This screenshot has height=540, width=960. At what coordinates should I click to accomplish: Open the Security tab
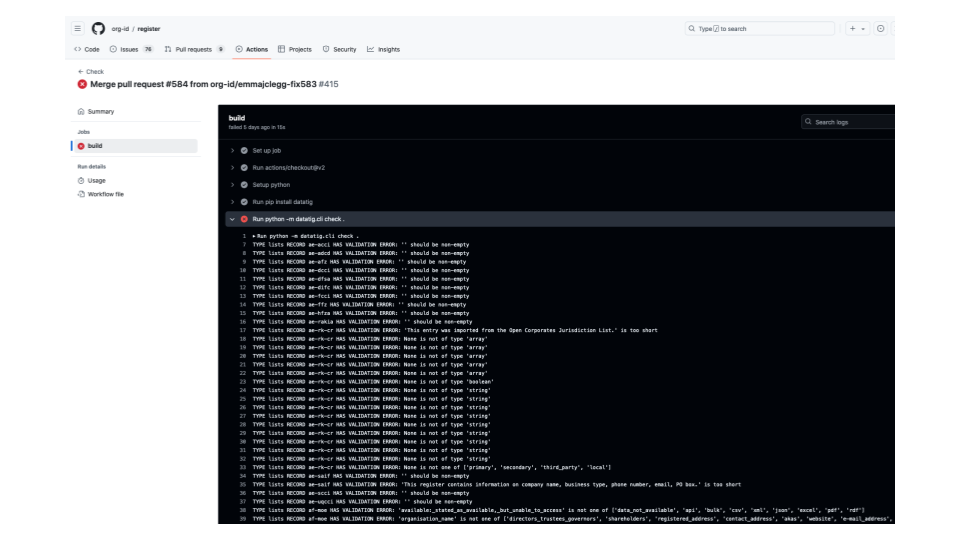[x=339, y=50]
